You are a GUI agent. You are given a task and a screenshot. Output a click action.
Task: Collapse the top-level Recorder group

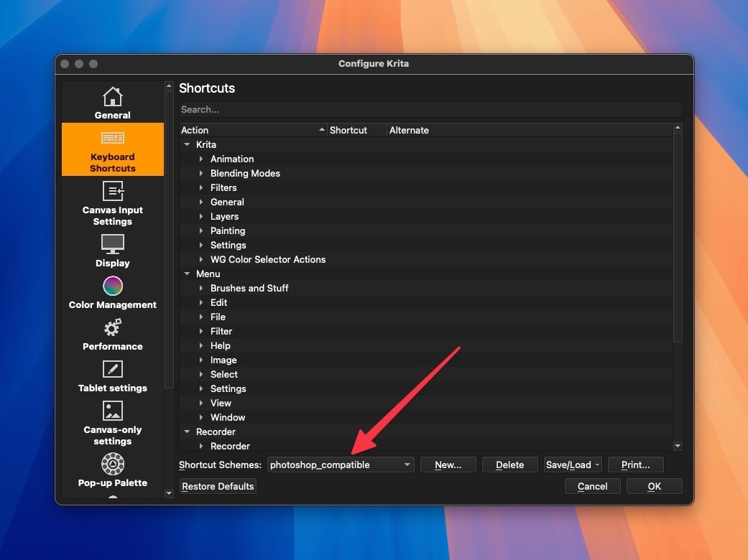pos(187,431)
